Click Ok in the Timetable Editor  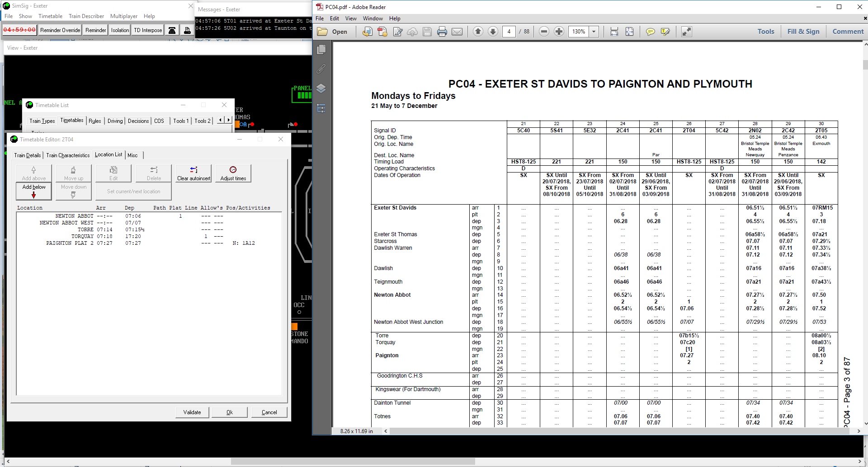coord(230,412)
